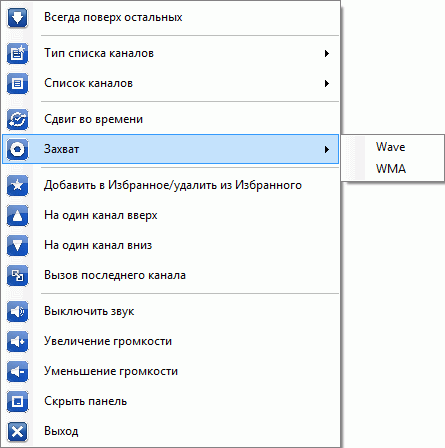Expand 'Тип списка каналов' submenu arrow
Image resolution: width=445 pixels, height=448 pixels.
pyautogui.click(x=327, y=53)
